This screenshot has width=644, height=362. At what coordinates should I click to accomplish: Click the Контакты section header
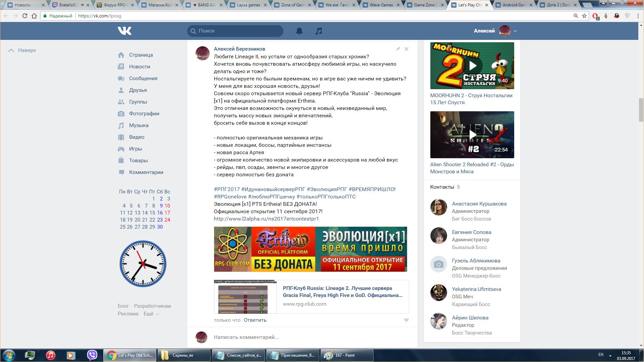tap(442, 187)
